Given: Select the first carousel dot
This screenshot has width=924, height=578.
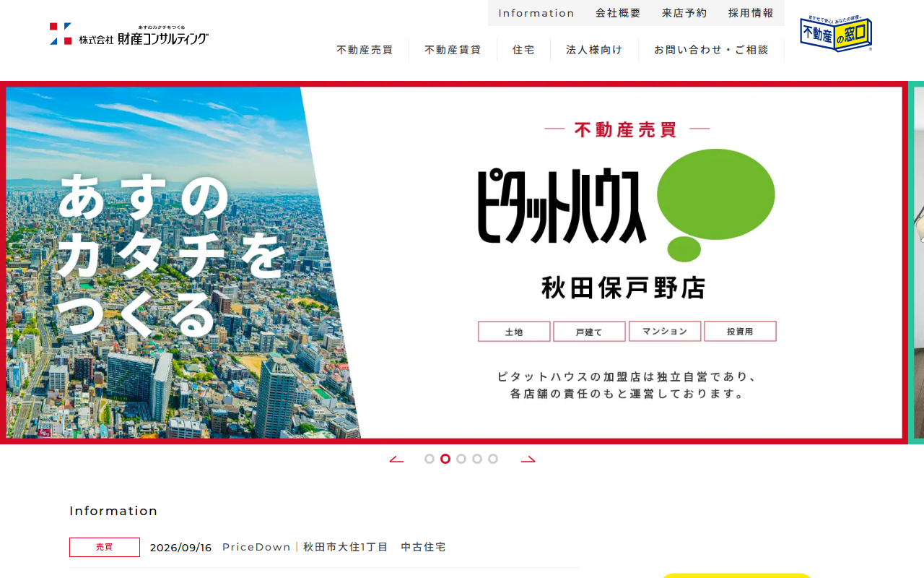Looking at the screenshot, I should (430, 459).
